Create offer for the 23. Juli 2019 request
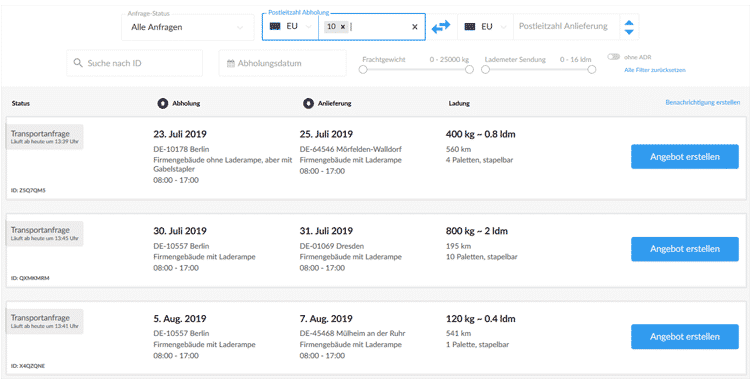 coord(684,157)
